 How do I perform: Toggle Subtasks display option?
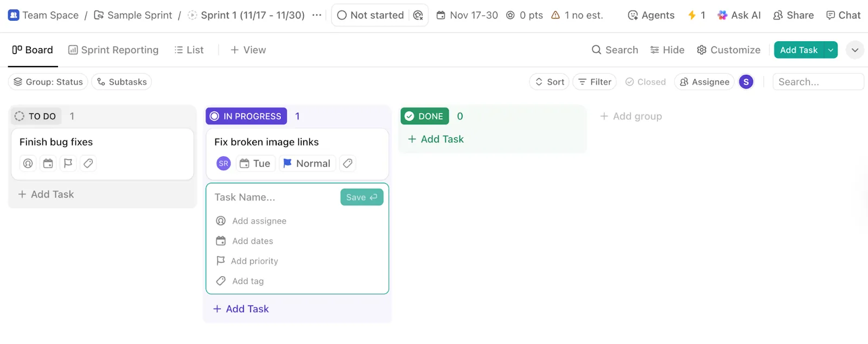[x=122, y=82]
